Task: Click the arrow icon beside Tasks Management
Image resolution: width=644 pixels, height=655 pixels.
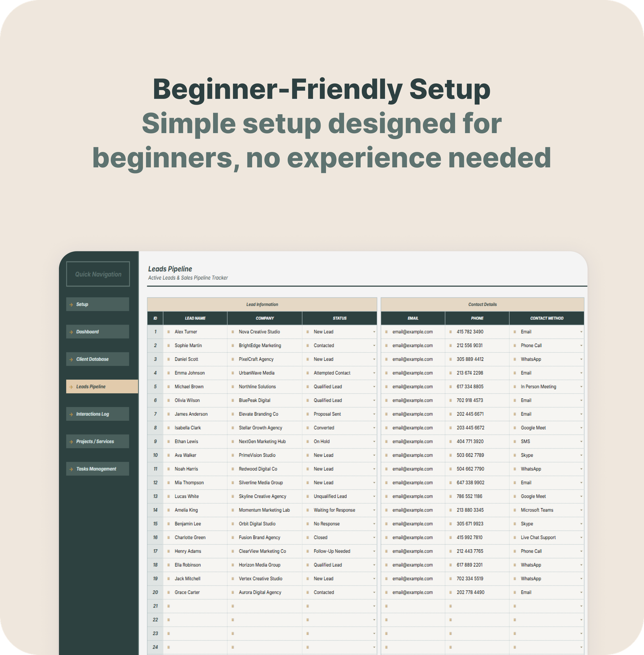Action: (x=71, y=469)
